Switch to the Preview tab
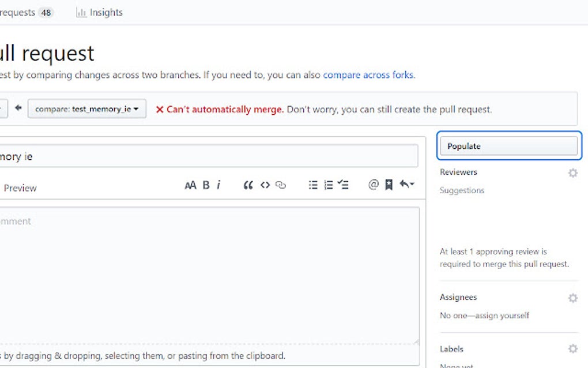 tap(21, 187)
